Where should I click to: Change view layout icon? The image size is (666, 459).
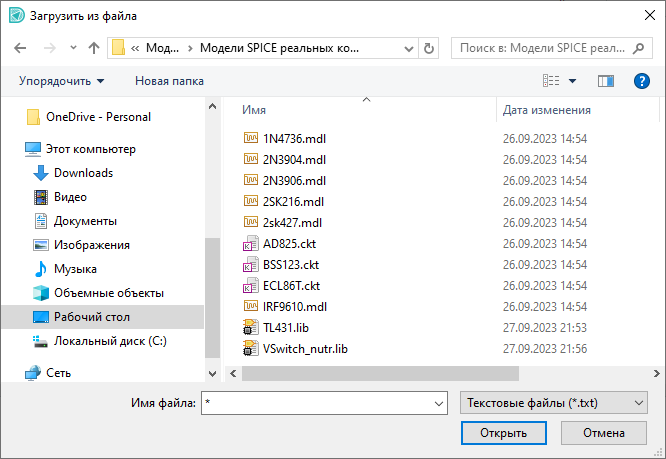click(x=551, y=80)
